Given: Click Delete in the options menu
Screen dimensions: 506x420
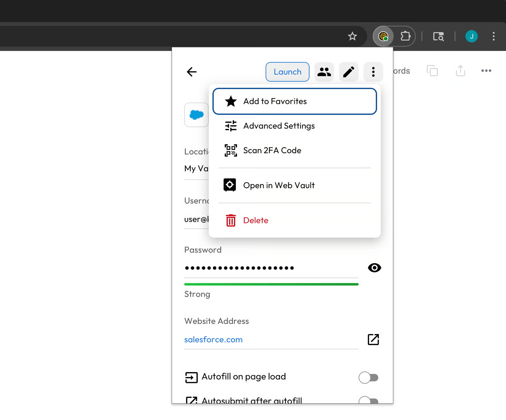Looking at the screenshot, I should click(255, 220).
